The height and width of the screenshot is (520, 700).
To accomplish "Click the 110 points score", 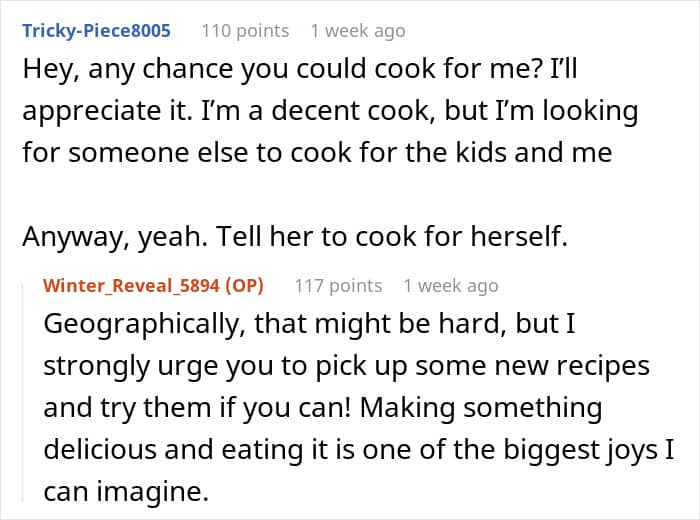I will (245, 30).
